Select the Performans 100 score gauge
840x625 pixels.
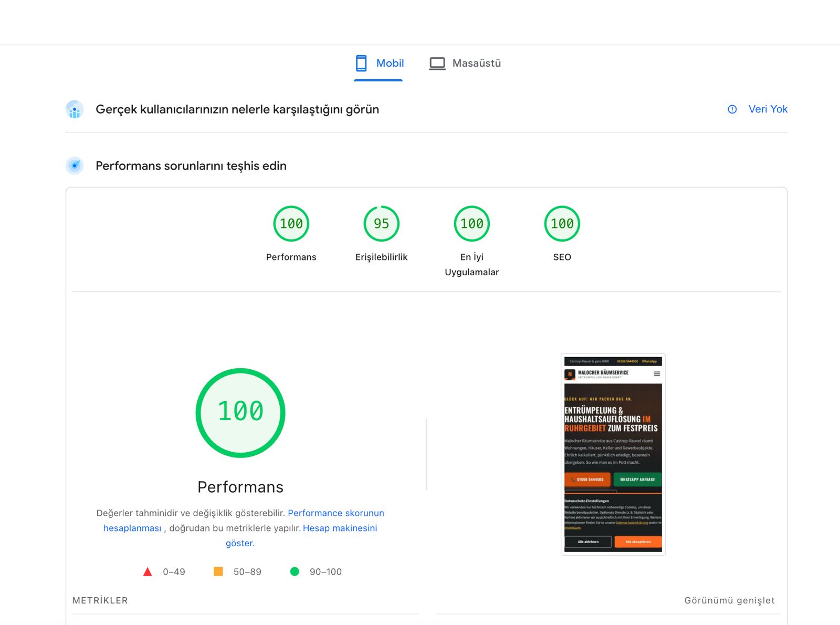(291, 224)
